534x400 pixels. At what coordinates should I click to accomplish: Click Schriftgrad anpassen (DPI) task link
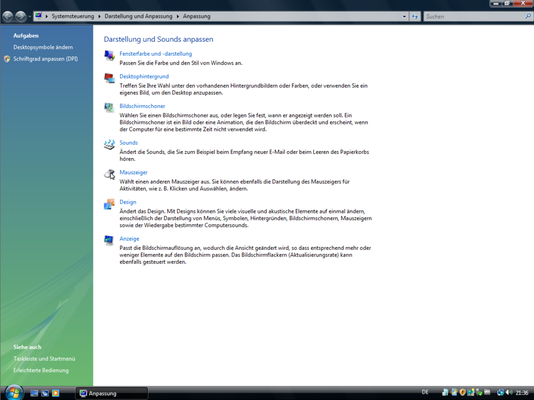click(46, 59)
